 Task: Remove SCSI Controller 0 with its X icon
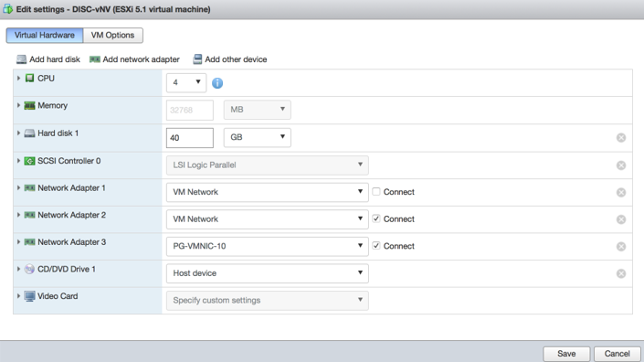coord(621,165)
